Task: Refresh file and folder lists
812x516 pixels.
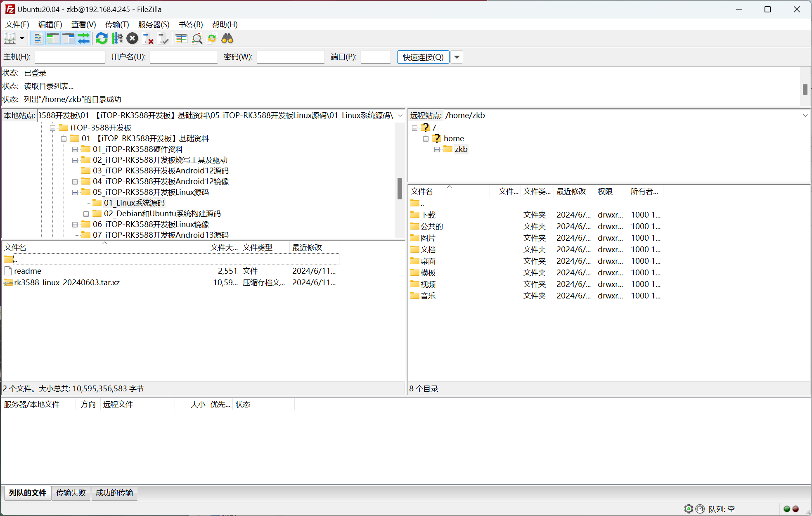Action: pos(102,39)
